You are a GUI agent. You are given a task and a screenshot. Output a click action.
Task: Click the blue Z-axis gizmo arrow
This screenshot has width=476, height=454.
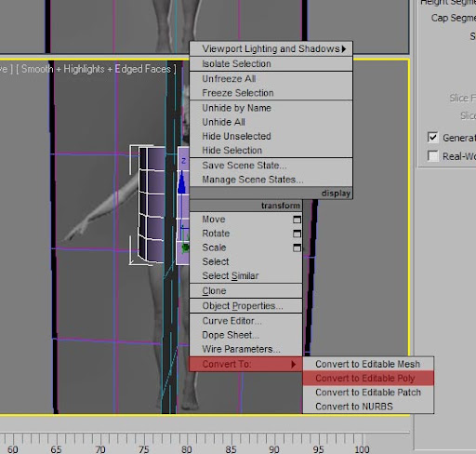[182, 183]
